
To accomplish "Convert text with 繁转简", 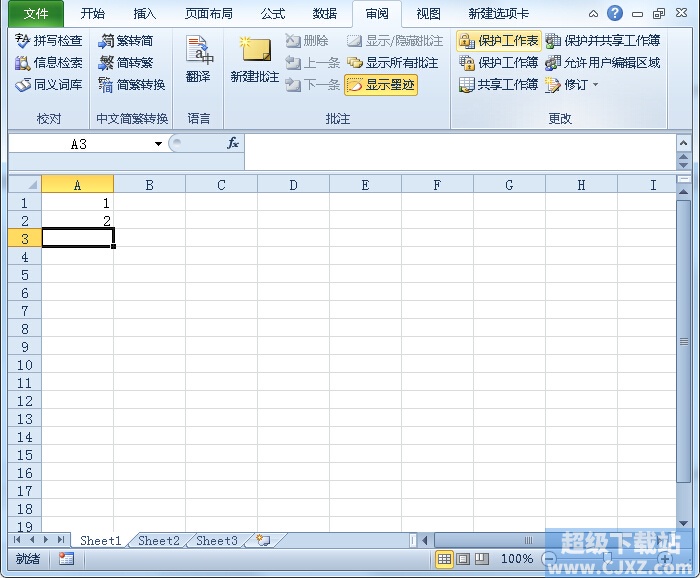I will (125, 41).
